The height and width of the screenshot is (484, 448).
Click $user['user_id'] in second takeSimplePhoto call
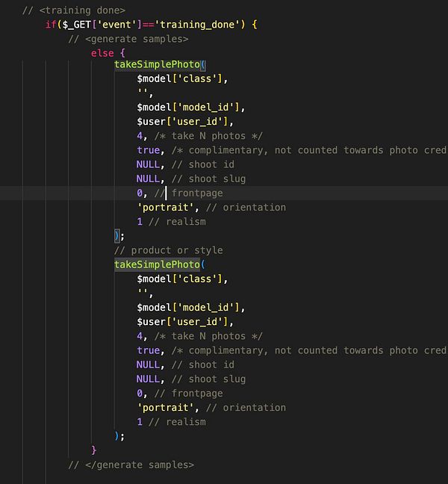(182, 322)
